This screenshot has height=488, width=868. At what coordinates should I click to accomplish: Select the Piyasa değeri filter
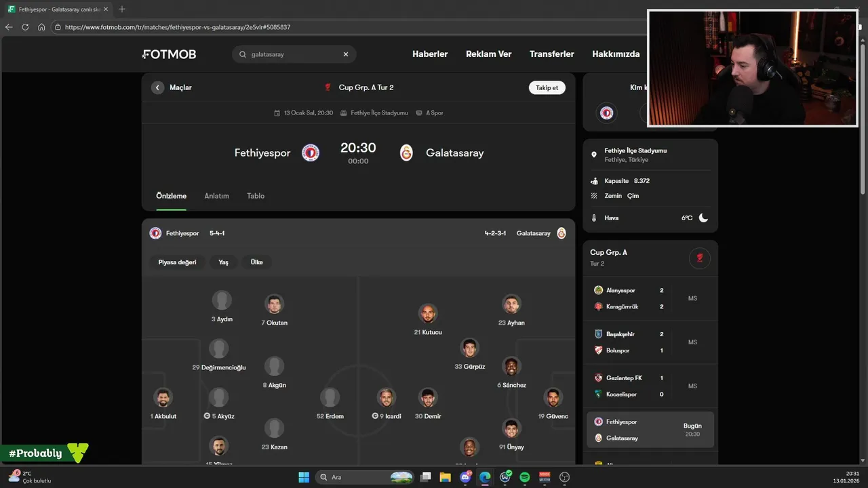(177, 262)
